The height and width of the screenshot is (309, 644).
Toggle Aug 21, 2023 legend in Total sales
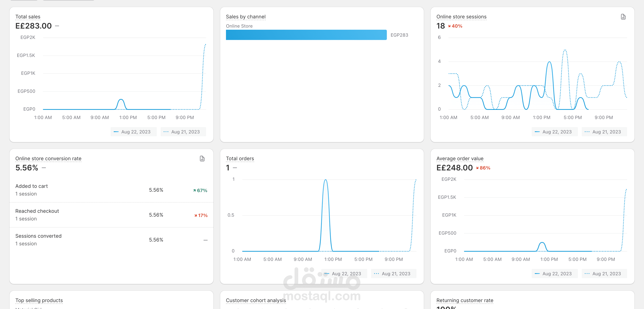[183, 132]
